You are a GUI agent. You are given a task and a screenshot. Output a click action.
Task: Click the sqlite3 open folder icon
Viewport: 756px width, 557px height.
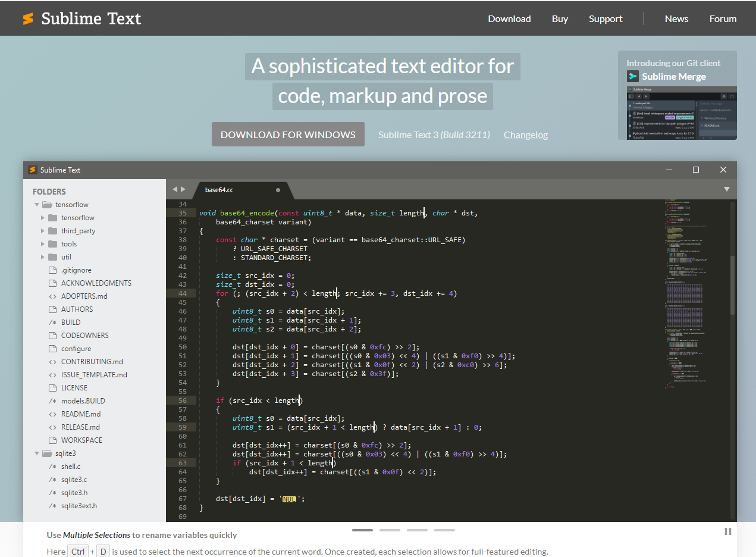47,453
